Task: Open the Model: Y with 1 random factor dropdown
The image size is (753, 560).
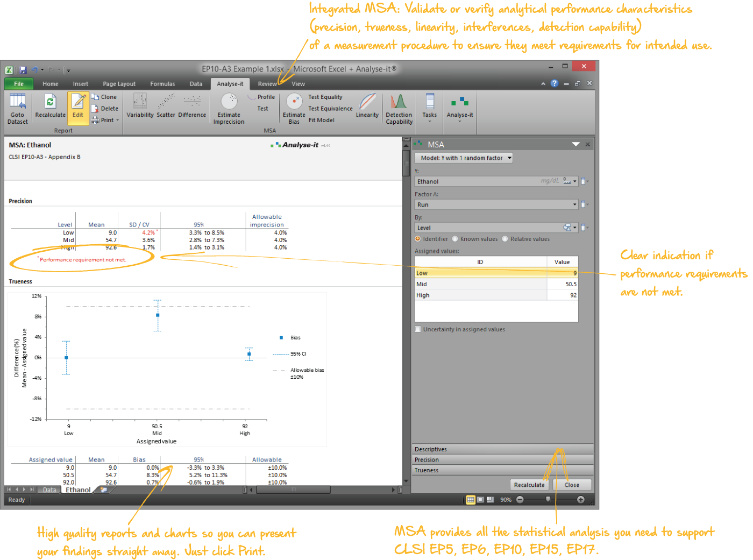Action: click(x=464, y=158)
